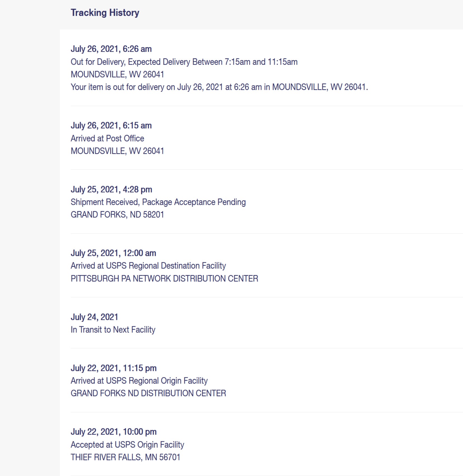Select the July 25, 2021, 12:00 am timestamp
Viewport: 463px width, 476px height.
[113, 253]
